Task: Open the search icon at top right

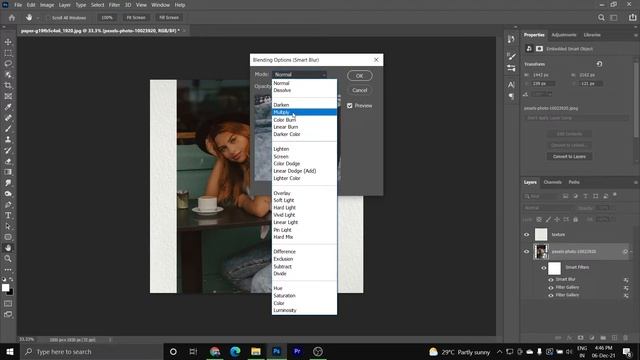Action: tap(601, 18)
